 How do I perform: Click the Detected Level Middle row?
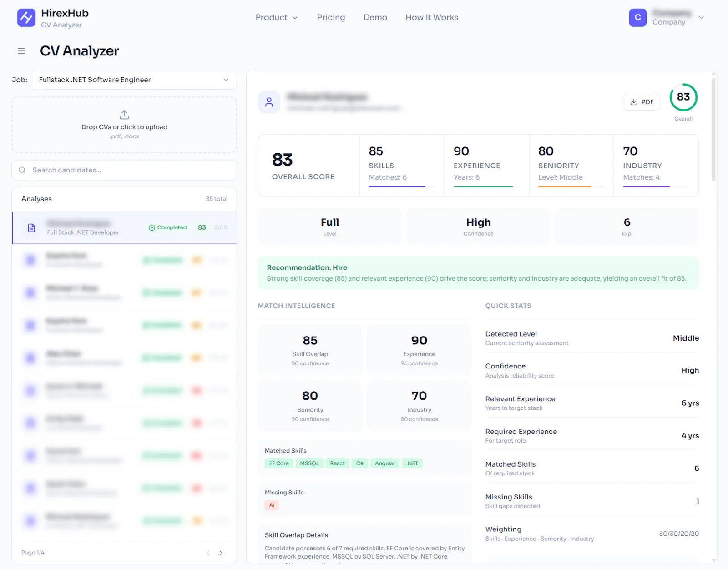click(592, 338)
